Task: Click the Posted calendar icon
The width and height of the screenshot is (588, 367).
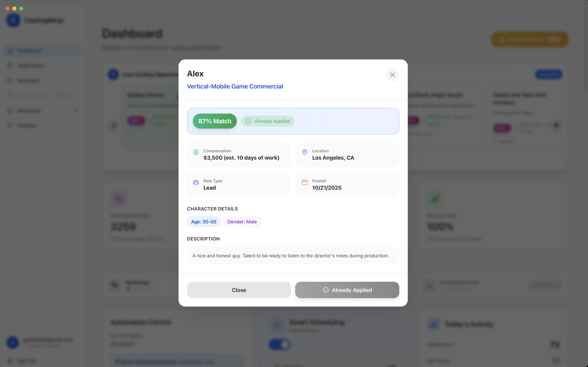Action: click(x=305, y=182)
